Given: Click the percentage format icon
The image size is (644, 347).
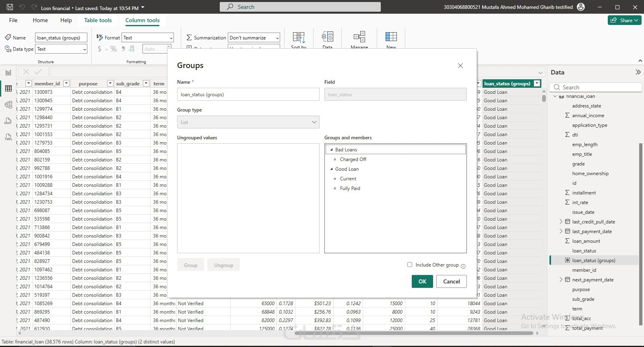Looking at the screenshot, I should tap(114, 49).
